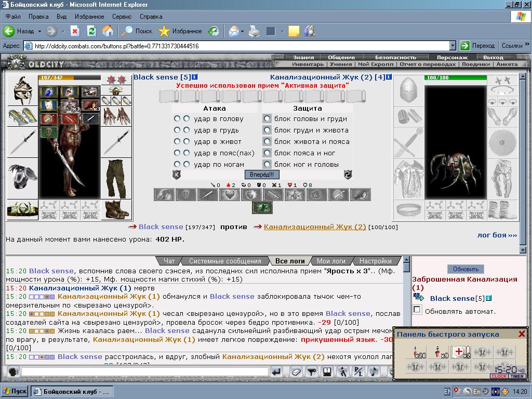Image resolution: width=532 pixels, height=399 pixels.
Task: Select defence 'блок живота и пояса'
Action: 268,141
